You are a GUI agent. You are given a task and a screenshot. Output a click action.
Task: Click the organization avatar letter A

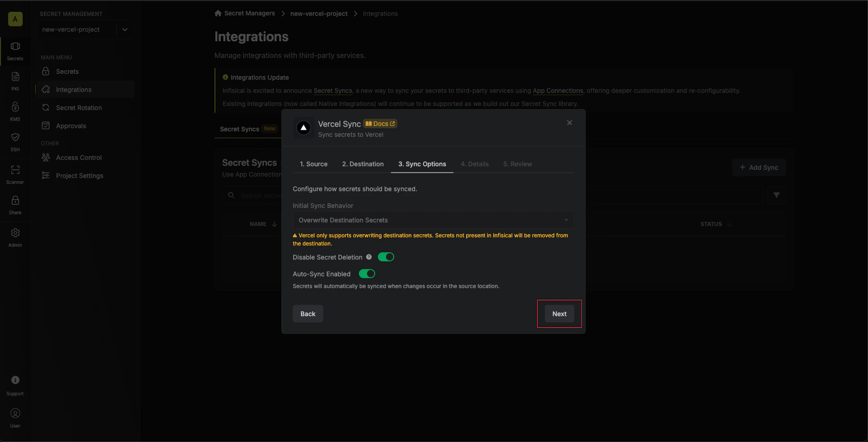(x=15, y=19)
